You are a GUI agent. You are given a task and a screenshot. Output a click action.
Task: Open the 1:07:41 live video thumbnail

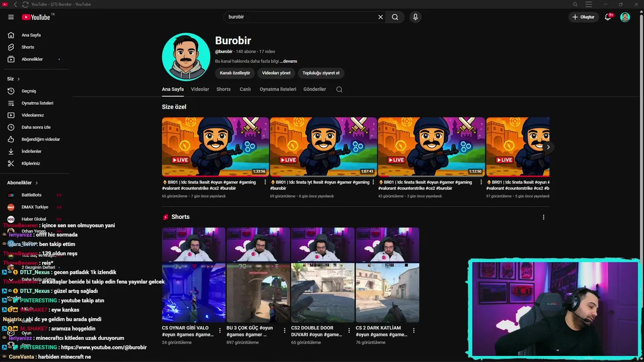[x=323, y=147]
